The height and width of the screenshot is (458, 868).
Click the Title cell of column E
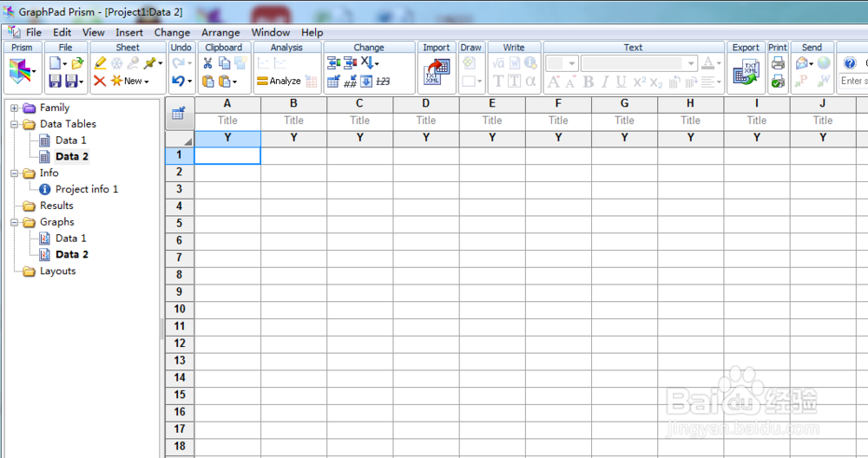(492, 121)
